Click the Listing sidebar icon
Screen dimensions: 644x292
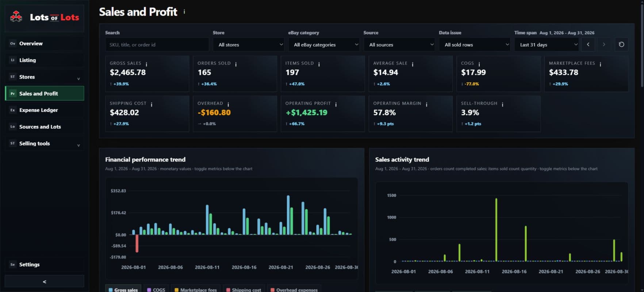(13, 60)
